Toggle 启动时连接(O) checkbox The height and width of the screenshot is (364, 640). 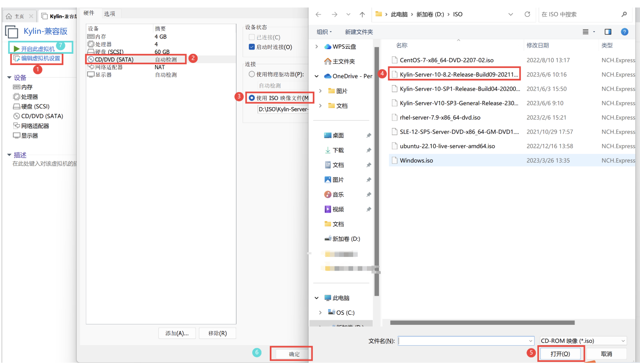(252, 47)
